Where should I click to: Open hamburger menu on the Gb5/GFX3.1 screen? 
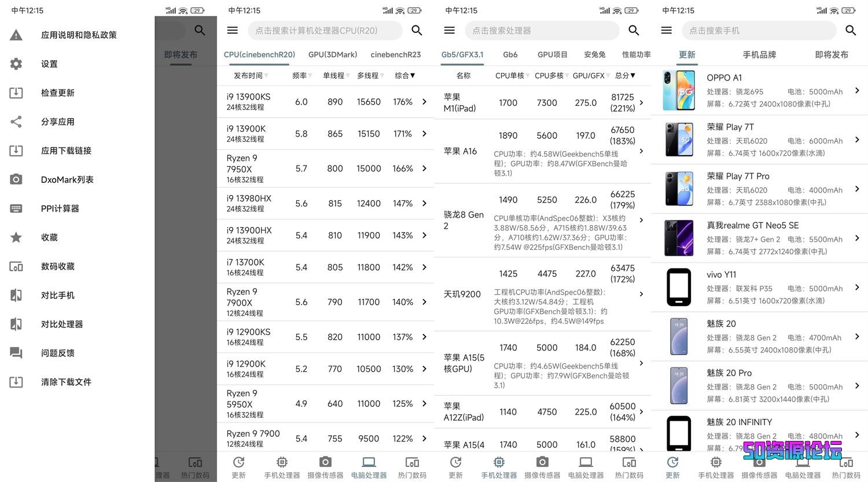tap(450, 30)
